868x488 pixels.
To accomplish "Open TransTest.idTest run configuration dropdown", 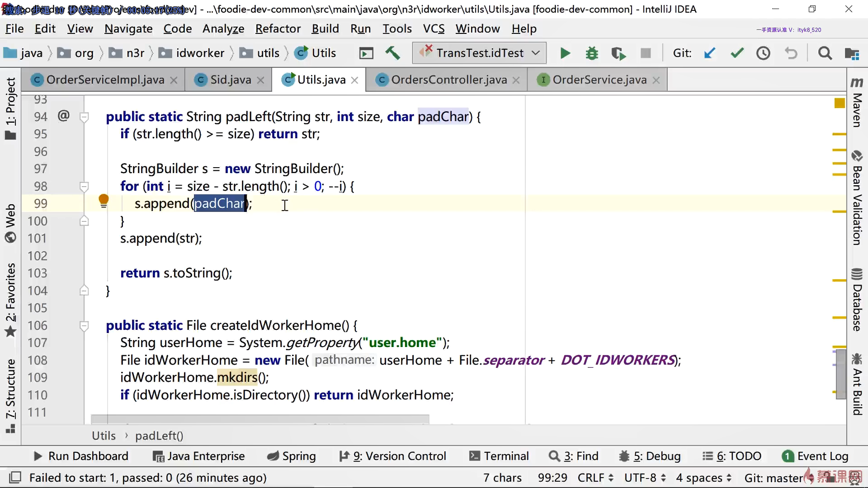I will click(x=479, y=53).
